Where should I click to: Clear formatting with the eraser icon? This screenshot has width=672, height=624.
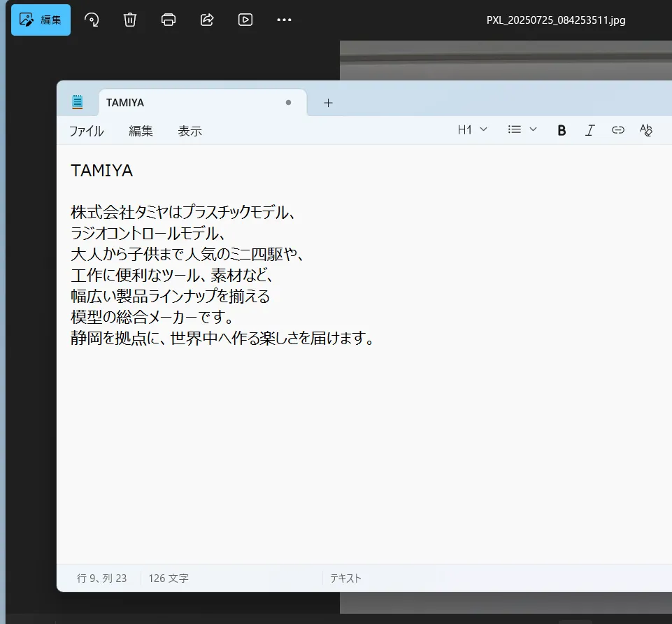pyautogui.click(x=646, y=130)
